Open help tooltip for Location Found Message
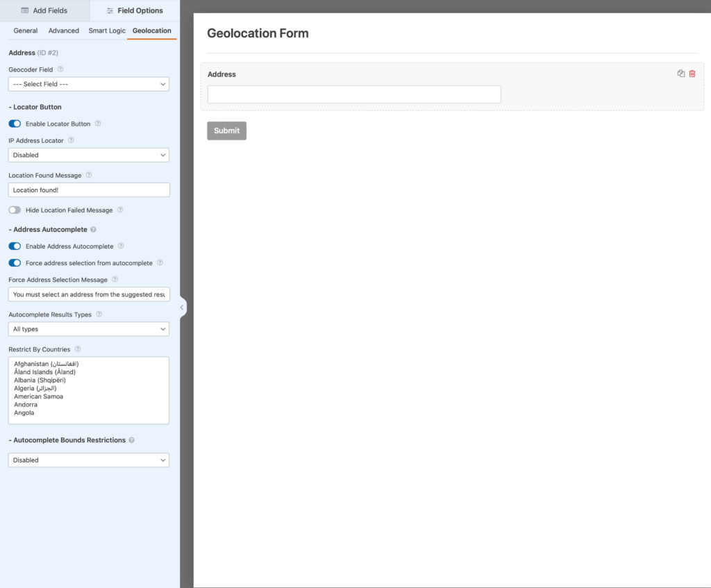 coord(89,175)
